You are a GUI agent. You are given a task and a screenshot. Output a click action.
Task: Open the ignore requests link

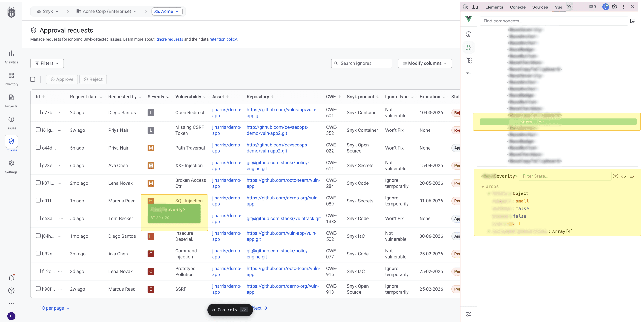[169, 39]
